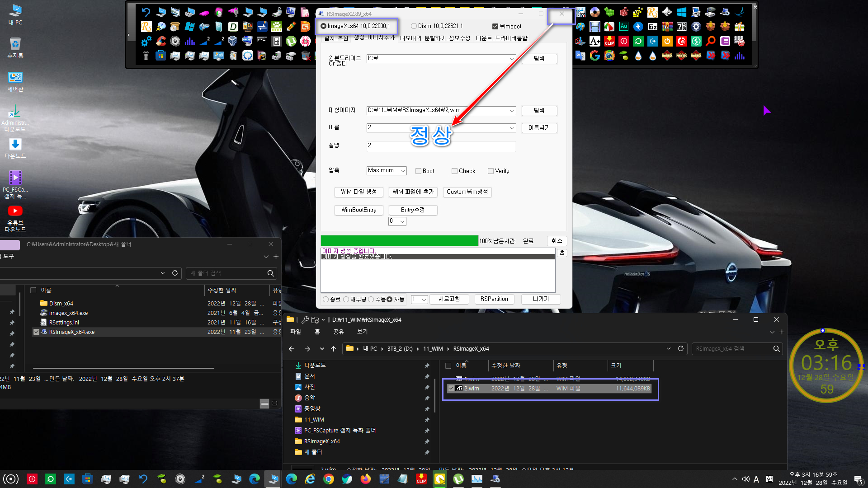Viewport: 868px width, 488px height.
Task: Open command prompt icon in the launcher
Action: coord(262,41)
